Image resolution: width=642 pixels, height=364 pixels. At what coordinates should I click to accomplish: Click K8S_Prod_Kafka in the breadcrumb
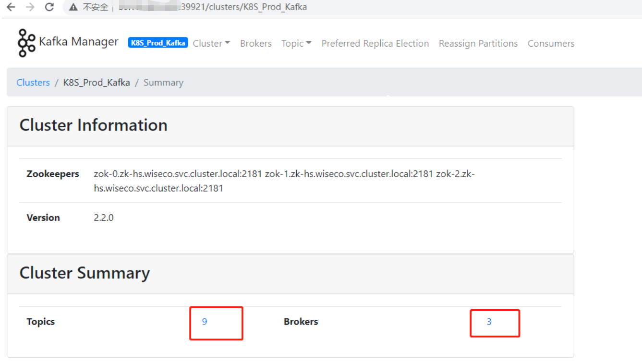[x=97, y=82]
